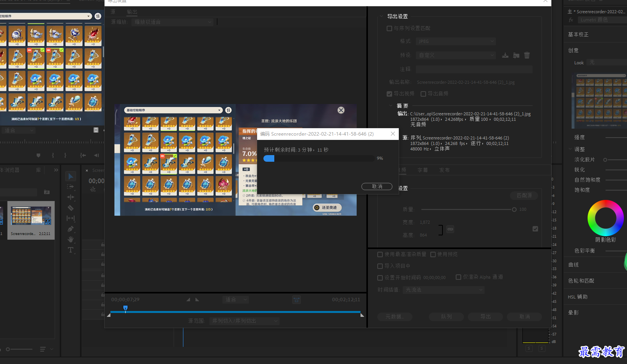Select the Hand tool
This screenshot has height=364, width=627.
(71, 239)
